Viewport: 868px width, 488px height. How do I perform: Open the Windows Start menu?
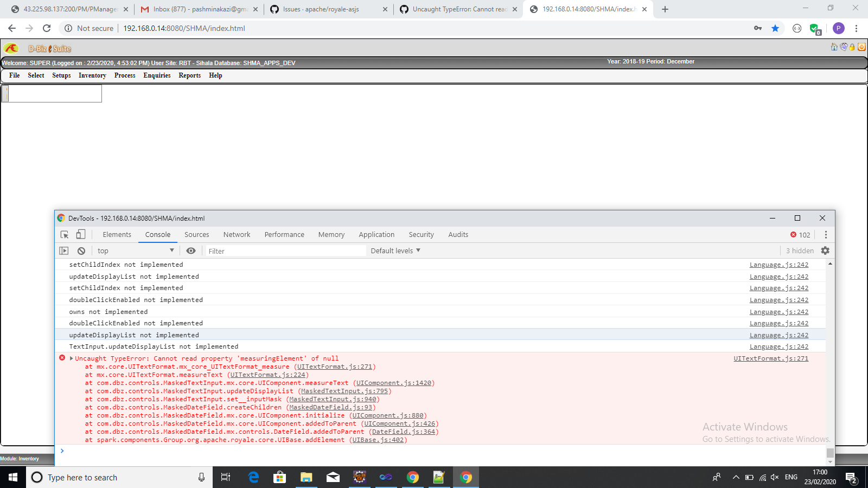pyautogui.click(x=13, y=477)
